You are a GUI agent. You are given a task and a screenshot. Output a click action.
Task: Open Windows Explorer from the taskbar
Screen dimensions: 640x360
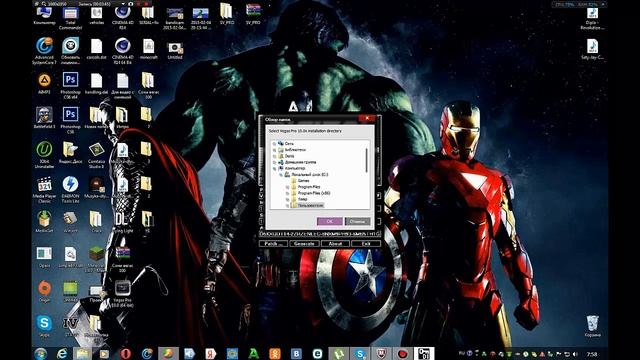83,353
